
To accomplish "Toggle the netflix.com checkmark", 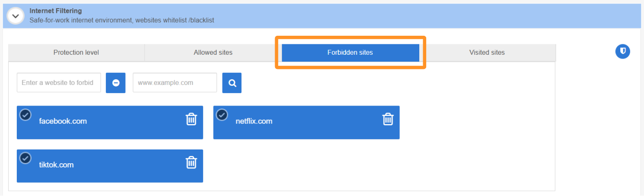I will pyautogui.click(x=222, y=115).
